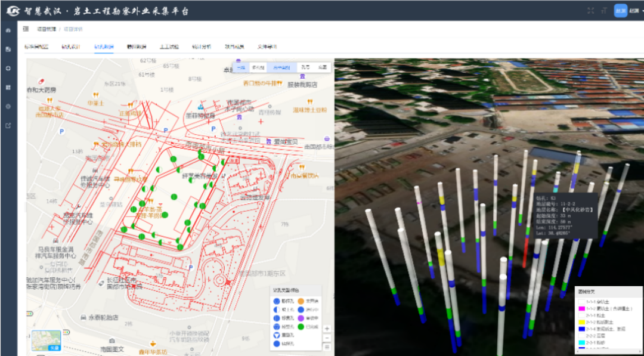644x356 pixels.
Task: Click the yellow 2-1-2 swatch in legend
Action: tap(581, 323)
